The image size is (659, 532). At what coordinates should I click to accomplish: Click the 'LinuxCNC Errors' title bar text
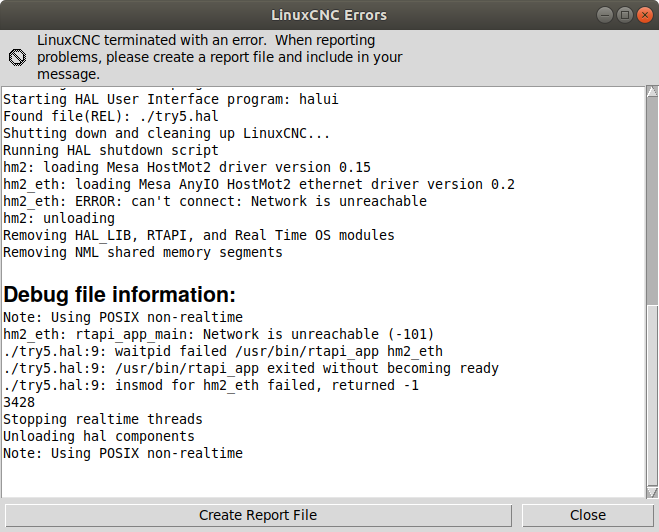329,15
